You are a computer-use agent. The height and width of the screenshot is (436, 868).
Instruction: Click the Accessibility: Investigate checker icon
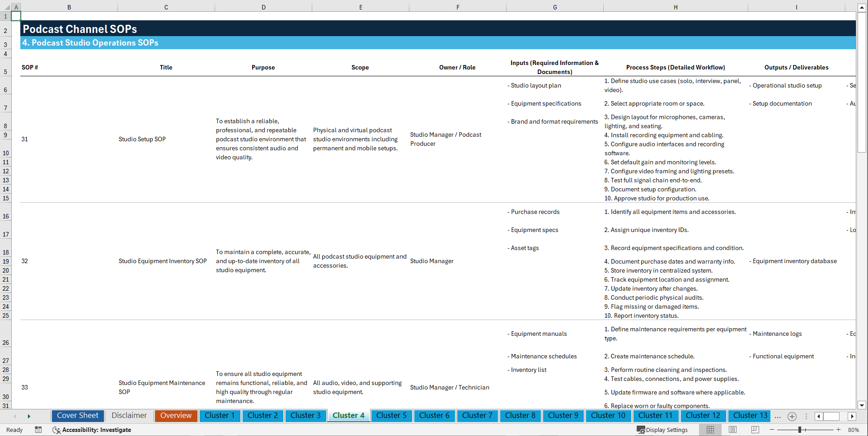point(56,430)
